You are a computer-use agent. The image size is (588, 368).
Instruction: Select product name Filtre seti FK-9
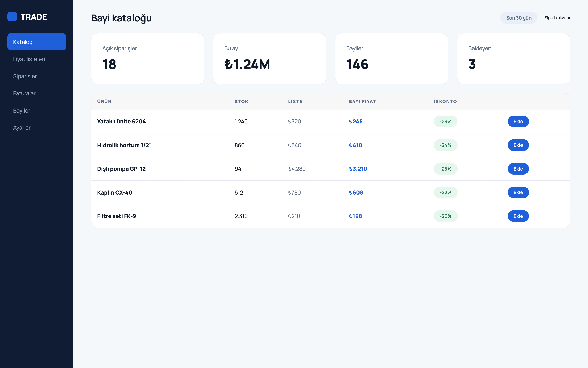116,216
